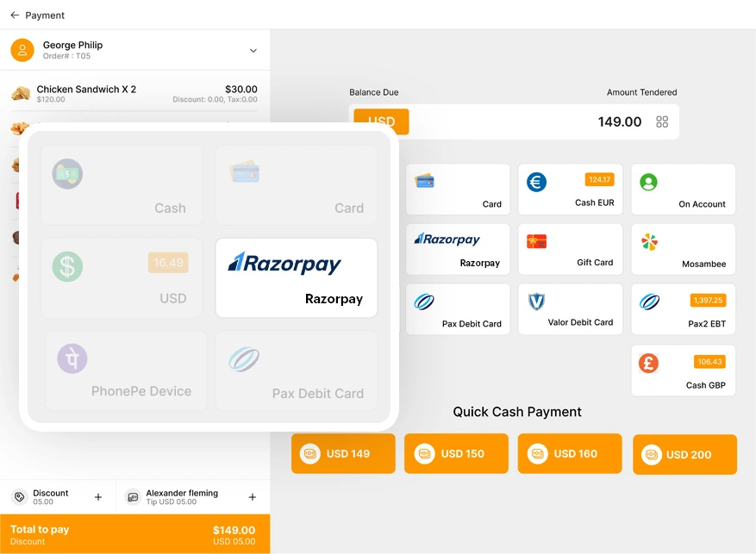Image resolution: width=756 pixels, height=554 pixels.
Task: Select Mosambee payment tile
Action: tap(684, 249)
